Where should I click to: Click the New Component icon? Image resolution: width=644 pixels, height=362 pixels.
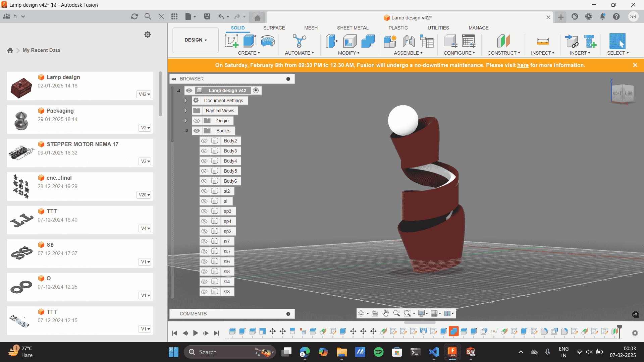pyautogui.click(x=390, y=41)
